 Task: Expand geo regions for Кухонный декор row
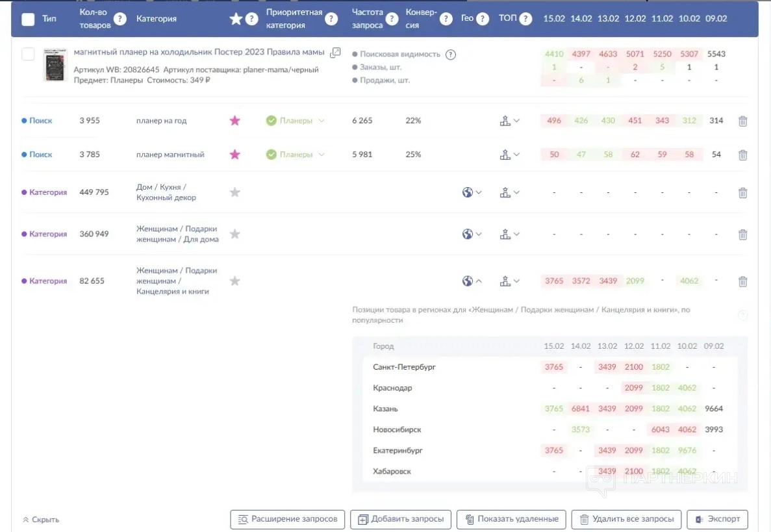[472, 192]
